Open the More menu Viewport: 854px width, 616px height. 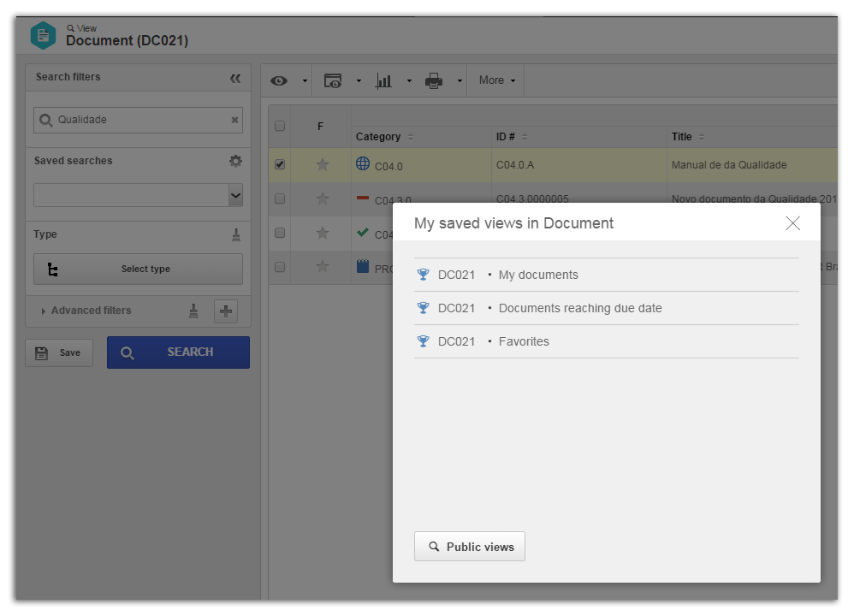click(496, 80)
